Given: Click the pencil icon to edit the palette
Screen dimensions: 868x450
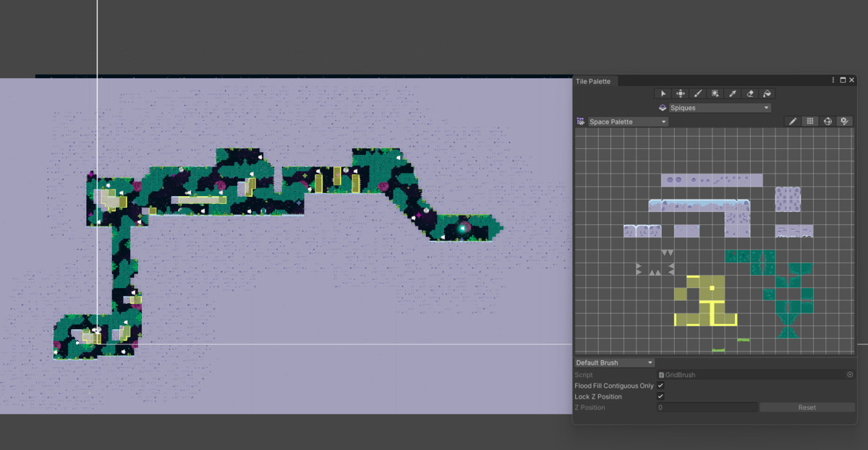Looking at the screenshot, I should pyautogui.click(x=793, y=122).
